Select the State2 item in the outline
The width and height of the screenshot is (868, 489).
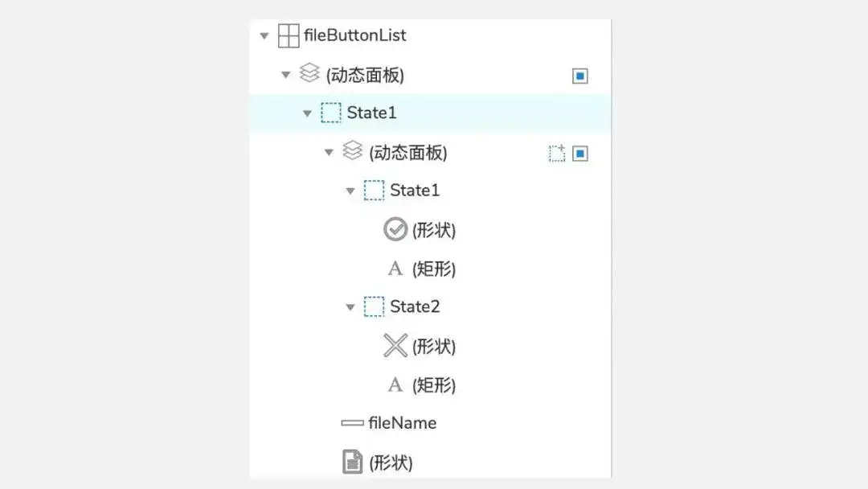click(416, 306)
